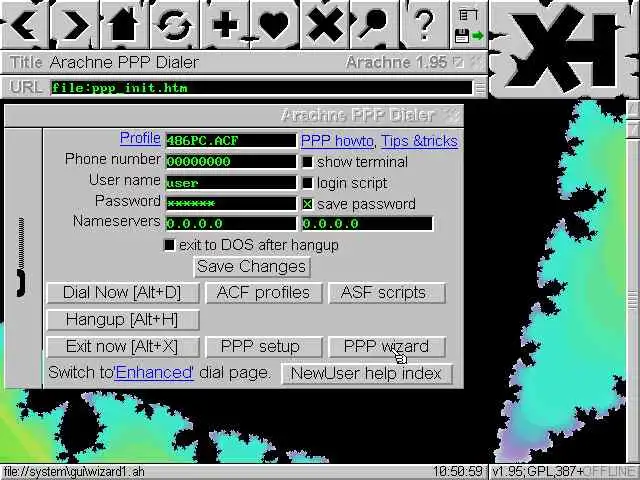Open ASF scripts button
Viewport: 640px width, 480px height.
[387, 293]
